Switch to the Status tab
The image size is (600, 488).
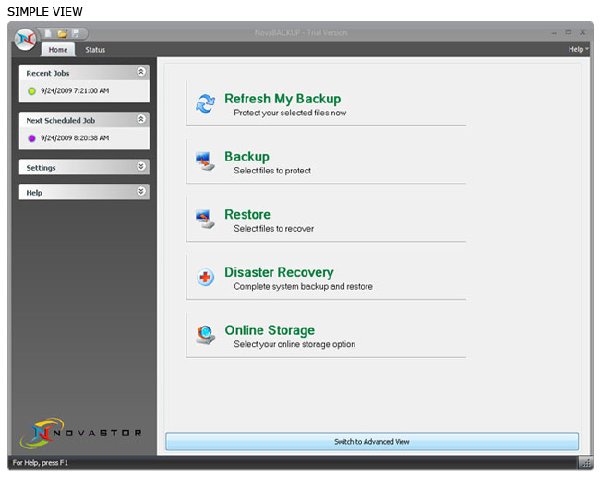95,50
